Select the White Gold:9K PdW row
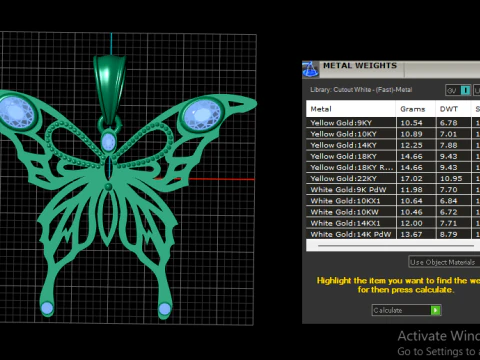Viewport: 480px width, 360px height. [393, 190]
